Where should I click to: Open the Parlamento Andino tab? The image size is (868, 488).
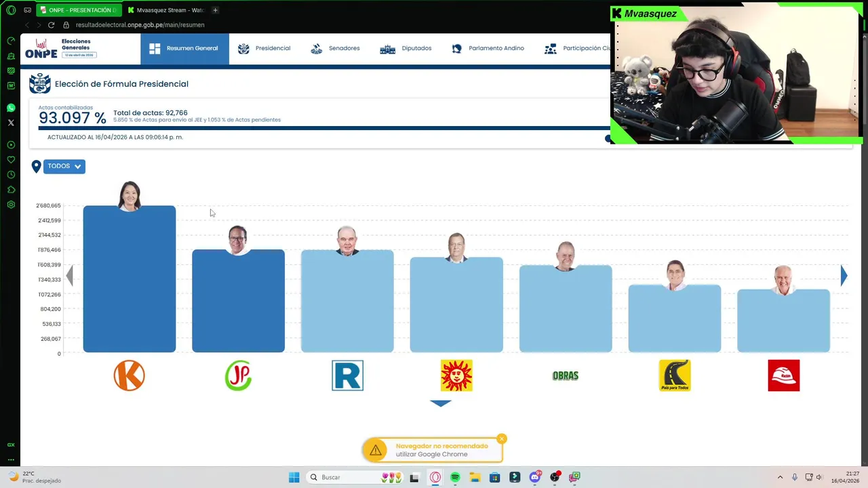[x=488, y=49]
